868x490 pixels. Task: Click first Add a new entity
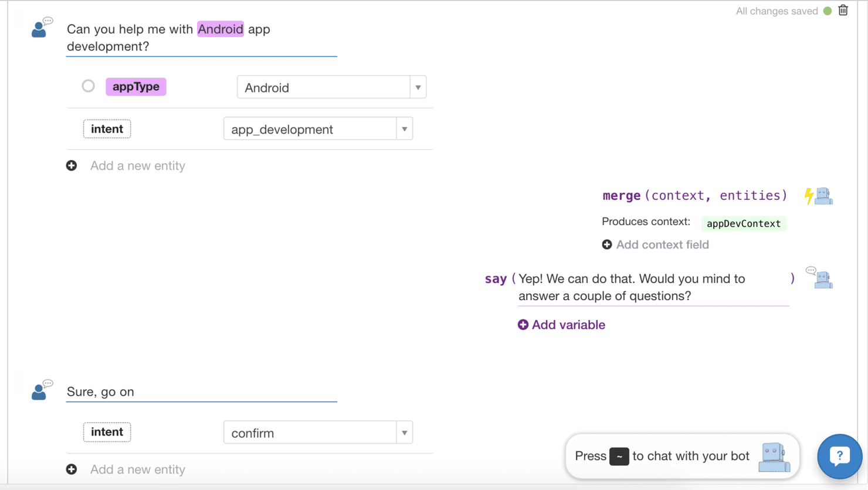click(137, 166)
